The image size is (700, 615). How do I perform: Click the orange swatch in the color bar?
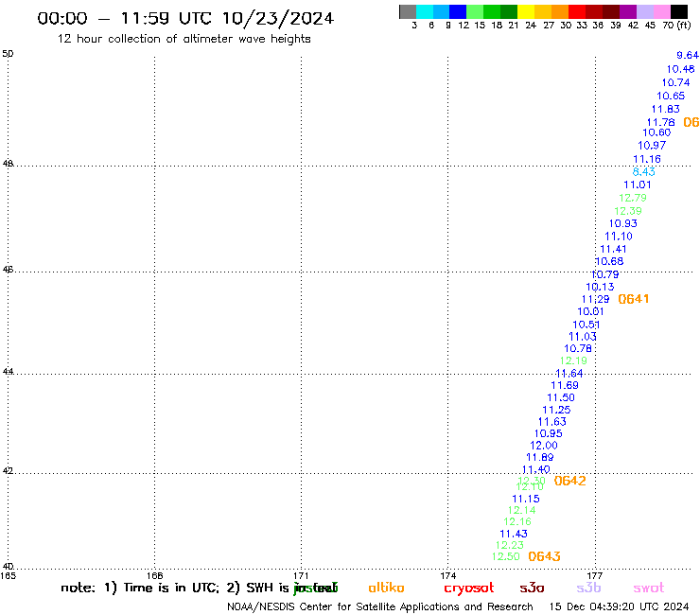[560, 11]
